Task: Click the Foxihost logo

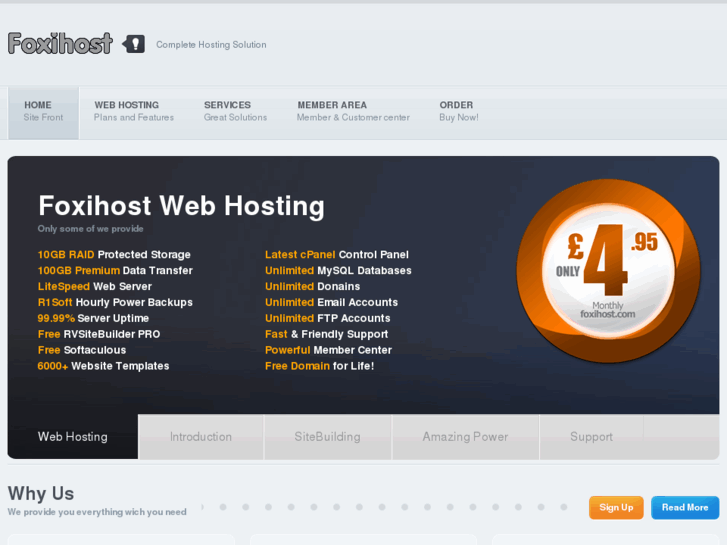Action: (x=60, y=44)
